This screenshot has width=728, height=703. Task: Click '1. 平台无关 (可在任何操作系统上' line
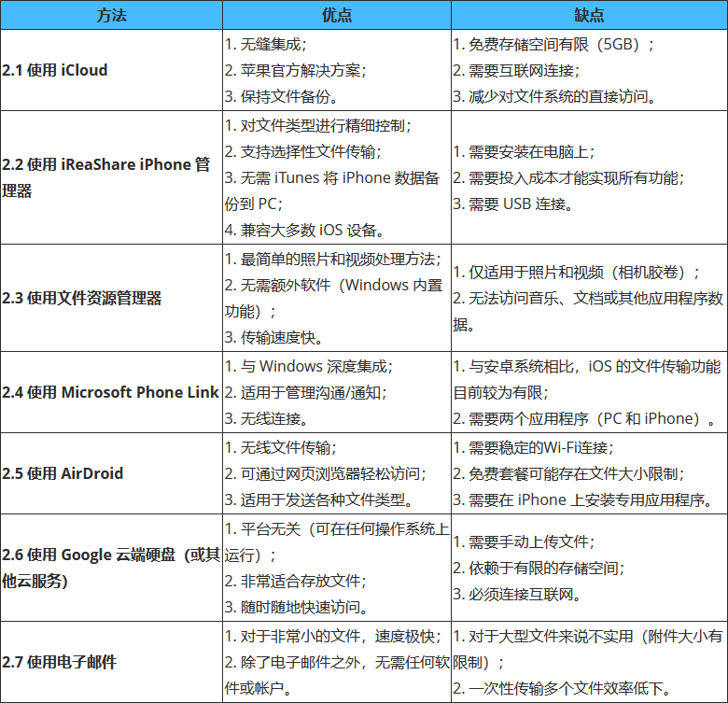[337, 528]
